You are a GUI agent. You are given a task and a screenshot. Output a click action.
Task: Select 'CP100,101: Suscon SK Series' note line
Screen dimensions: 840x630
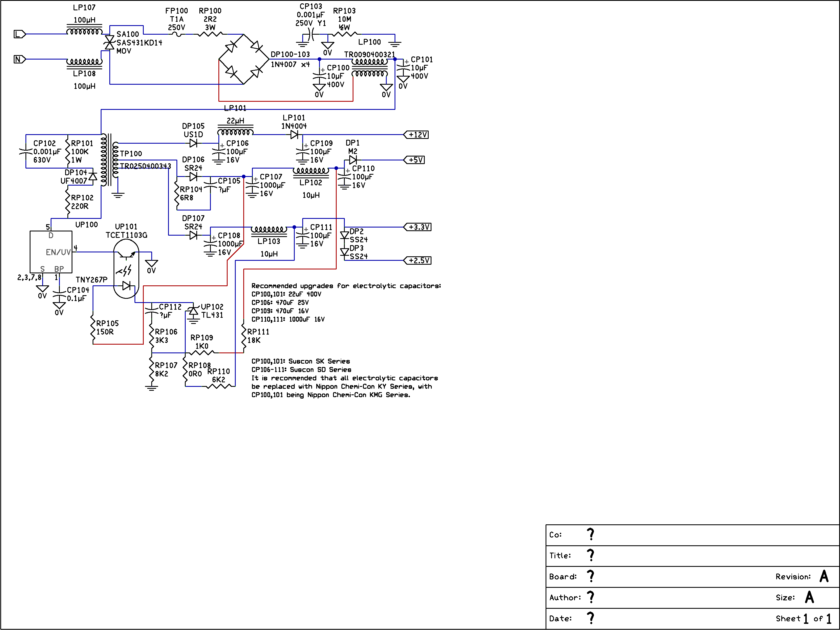[x=301, y=361]
